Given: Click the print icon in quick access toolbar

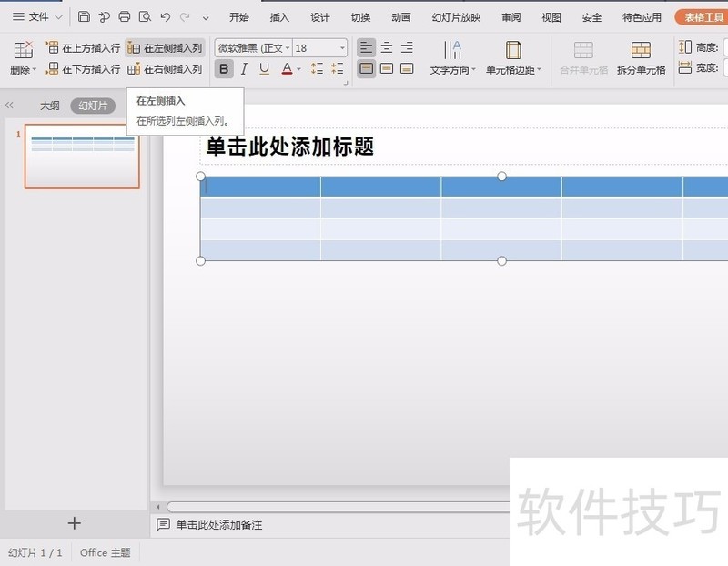Looking at the screenshot, I should (125, 16).
